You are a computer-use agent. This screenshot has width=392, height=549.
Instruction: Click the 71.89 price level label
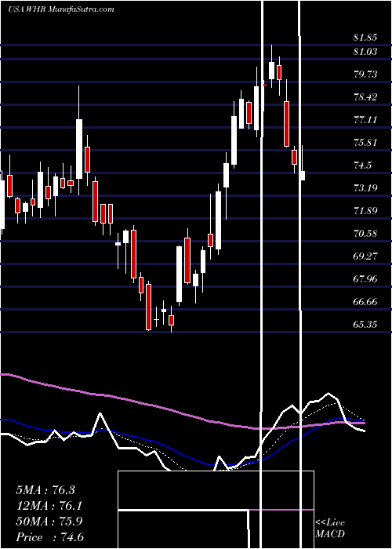point(365,211)
